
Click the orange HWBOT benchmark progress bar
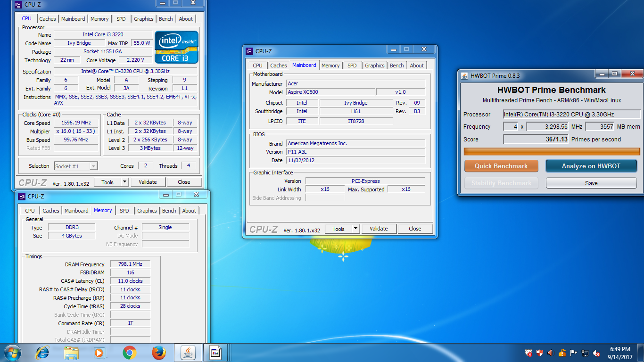[552, 151]
